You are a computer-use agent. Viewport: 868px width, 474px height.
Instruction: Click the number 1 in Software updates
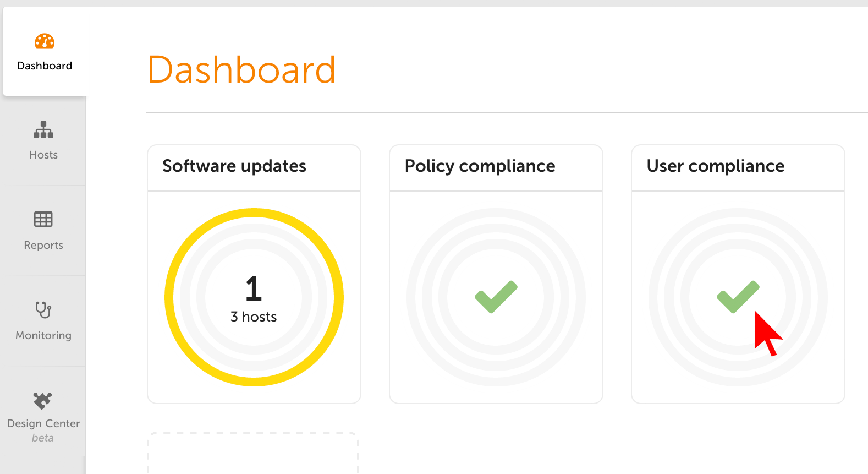coord(254,288)
